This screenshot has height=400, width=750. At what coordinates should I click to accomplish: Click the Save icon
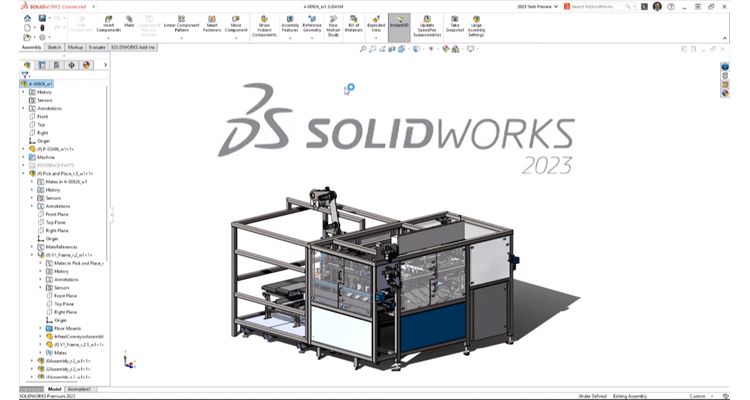coord(42,18)
